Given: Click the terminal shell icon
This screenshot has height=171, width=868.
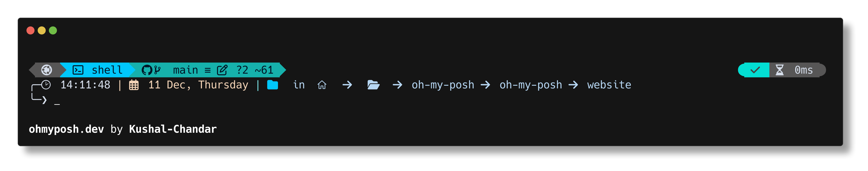Looking at the screenshot, I should point(78,70).
